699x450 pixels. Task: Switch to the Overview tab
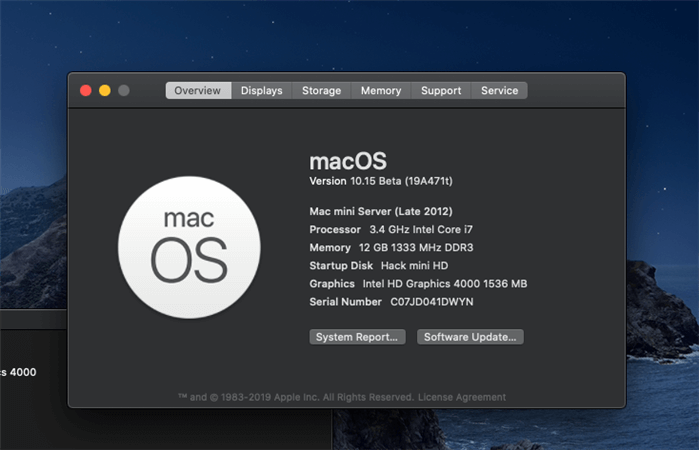click(x=198, y=91)
